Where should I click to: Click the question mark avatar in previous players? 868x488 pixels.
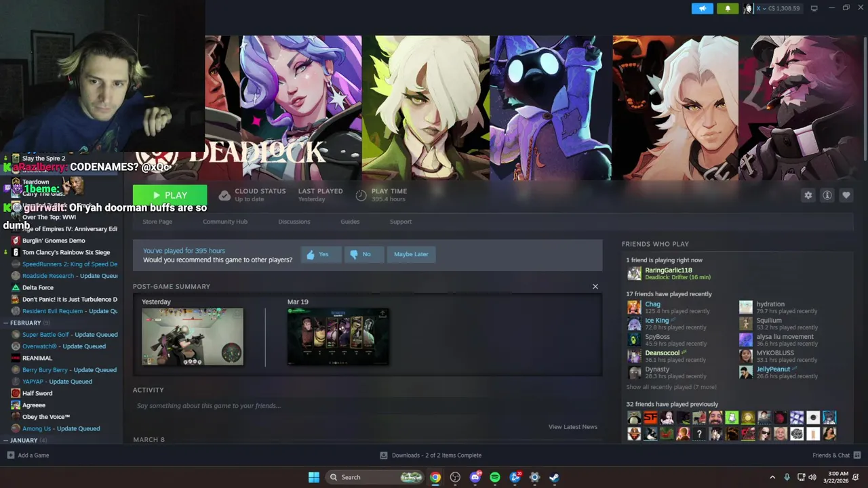699,434
